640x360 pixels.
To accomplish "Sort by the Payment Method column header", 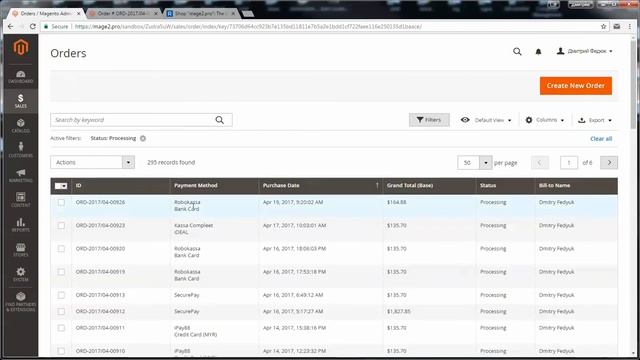I will (x=214, y=186).
